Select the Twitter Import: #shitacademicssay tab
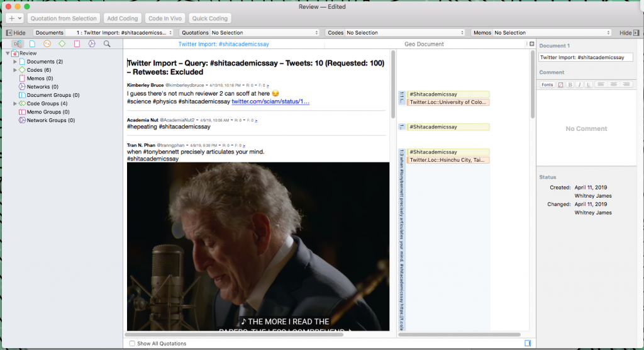 point(223,44)
